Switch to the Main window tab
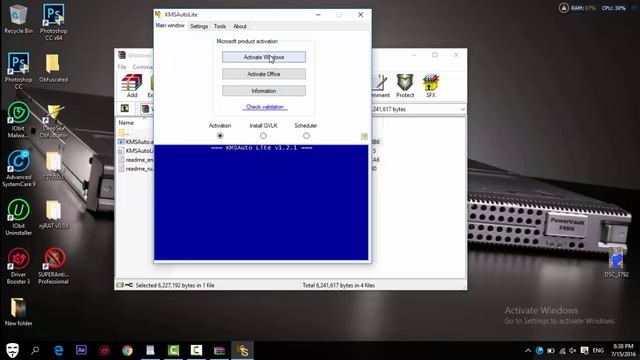 point(170,26)
